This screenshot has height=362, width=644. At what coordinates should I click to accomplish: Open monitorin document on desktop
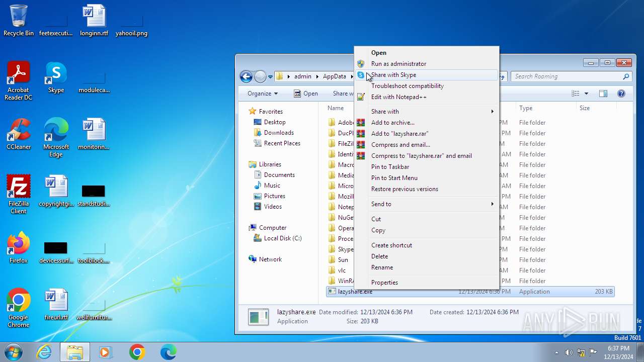click(94, 134)
